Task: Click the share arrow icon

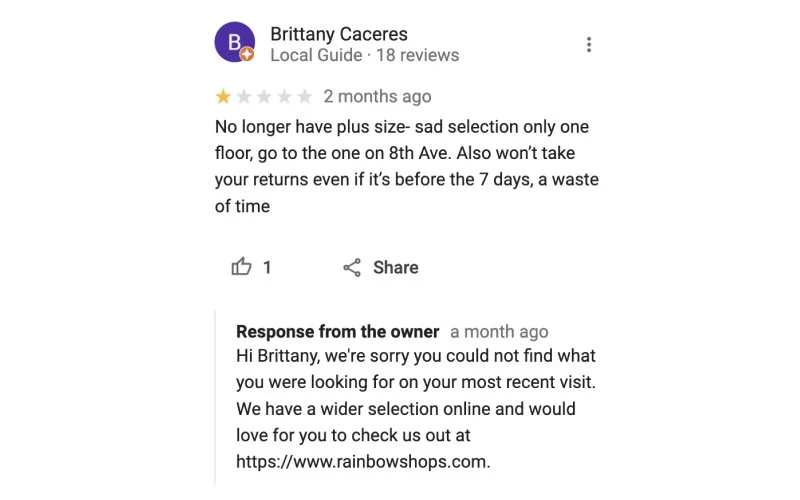Action: coord(352,267)
